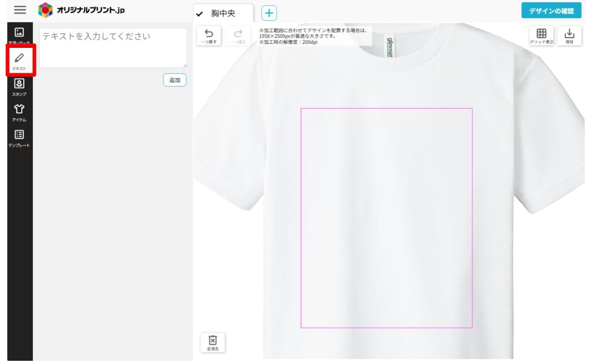
Task: Click inside the pink print area frame
Action: point(386,218)
